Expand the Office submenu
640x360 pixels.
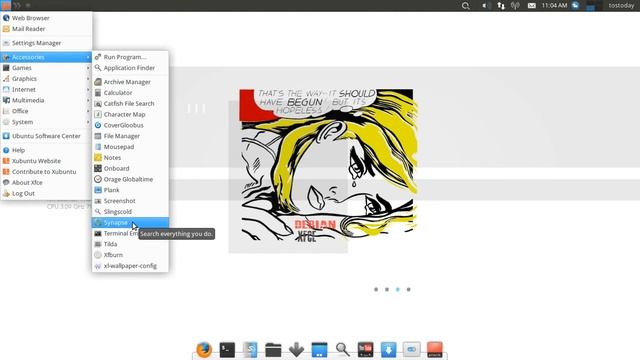click(46, 111)
